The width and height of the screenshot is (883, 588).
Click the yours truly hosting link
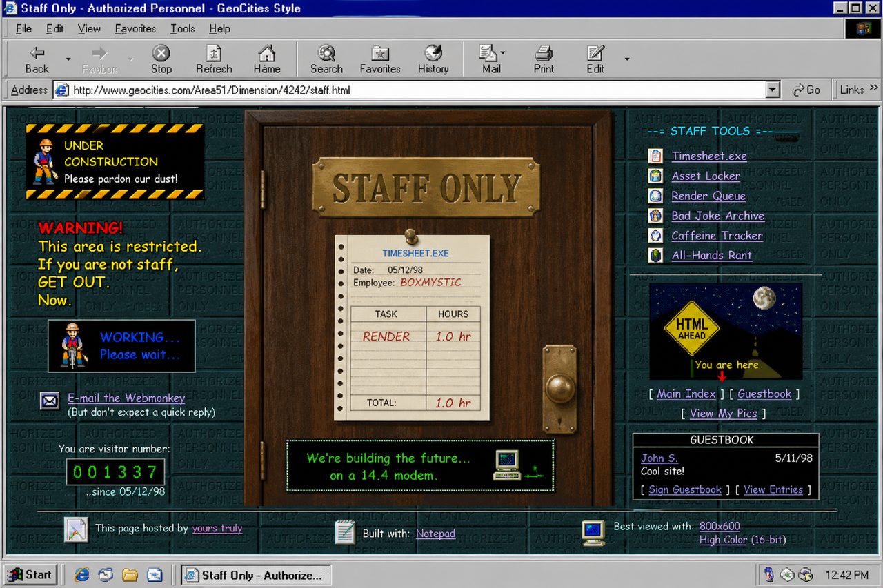pyautogui.click(x=217, y=528)
